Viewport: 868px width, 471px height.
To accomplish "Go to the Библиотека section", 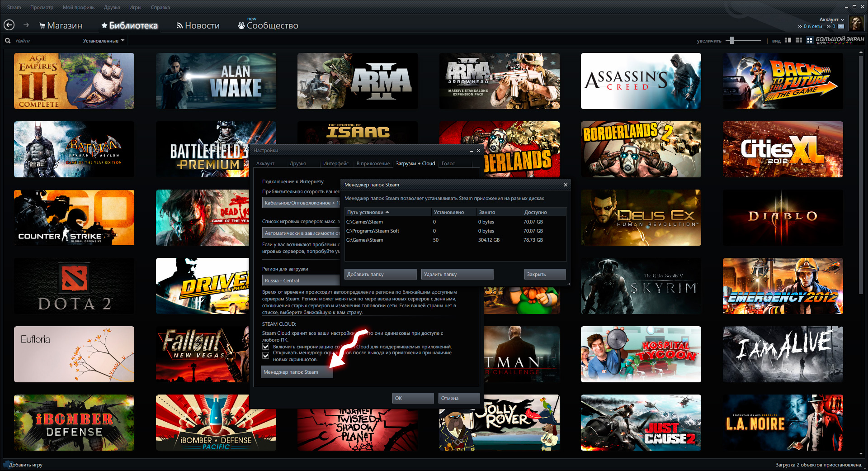I will click(x=129, y=26).
